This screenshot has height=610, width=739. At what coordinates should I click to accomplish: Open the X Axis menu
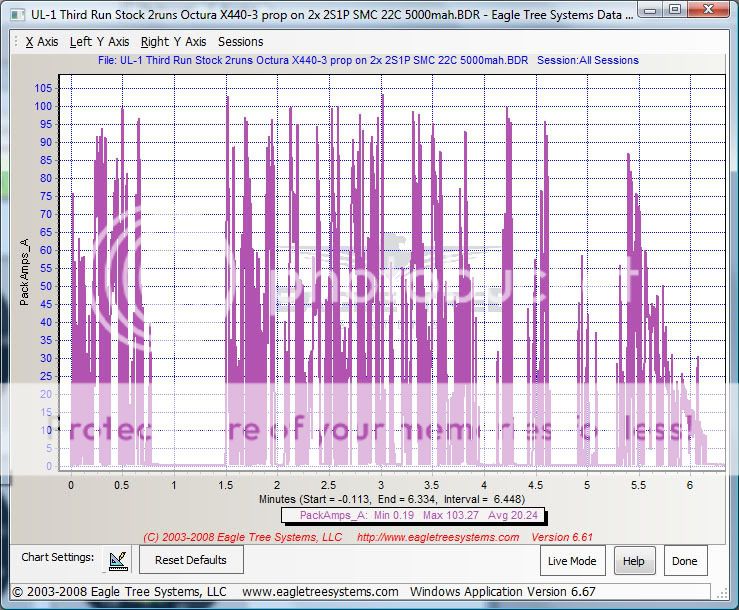click(x=42, y=42)
